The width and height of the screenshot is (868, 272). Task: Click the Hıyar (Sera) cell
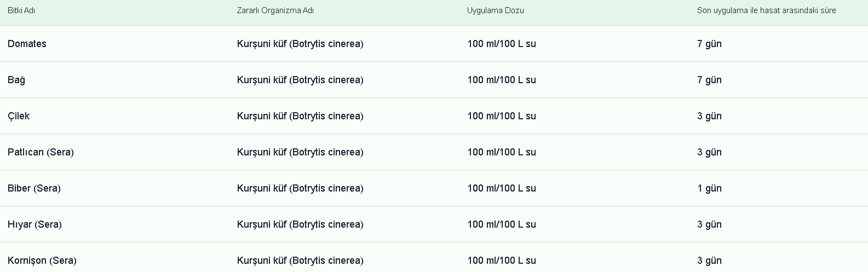tap(35, 224)
